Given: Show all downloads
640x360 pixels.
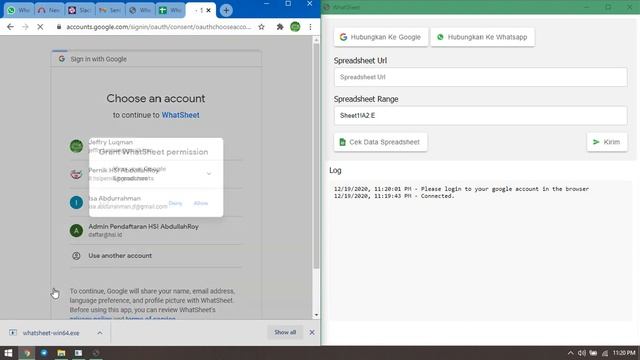Looking at the screenshot, I should (x=285, y=332).
